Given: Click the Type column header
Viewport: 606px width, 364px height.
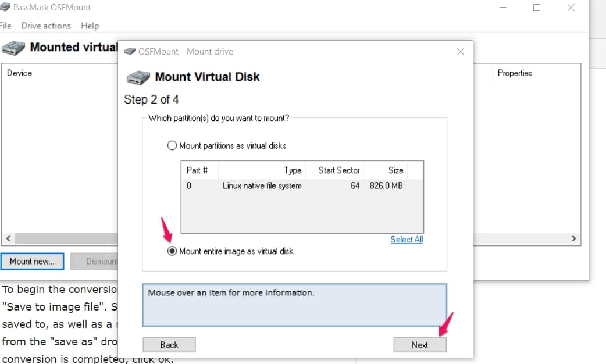Looking at the screenshot, I should click(262, 170).
